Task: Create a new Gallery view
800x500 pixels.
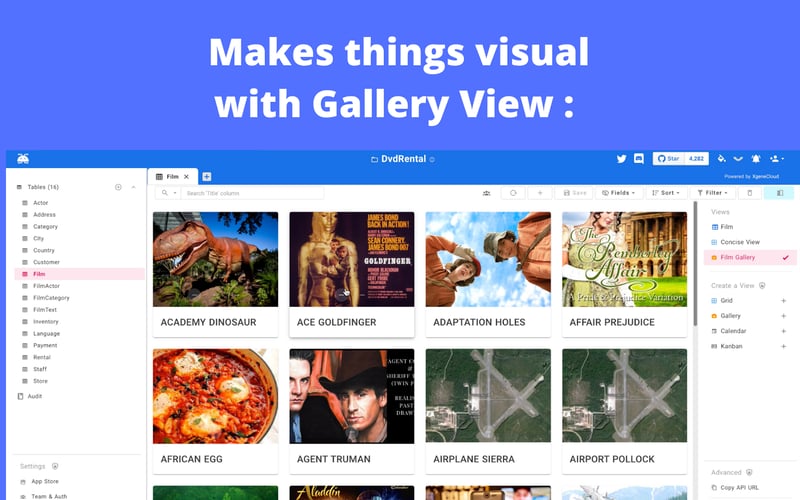Action: pyautogui.click(x=784, y=316)
